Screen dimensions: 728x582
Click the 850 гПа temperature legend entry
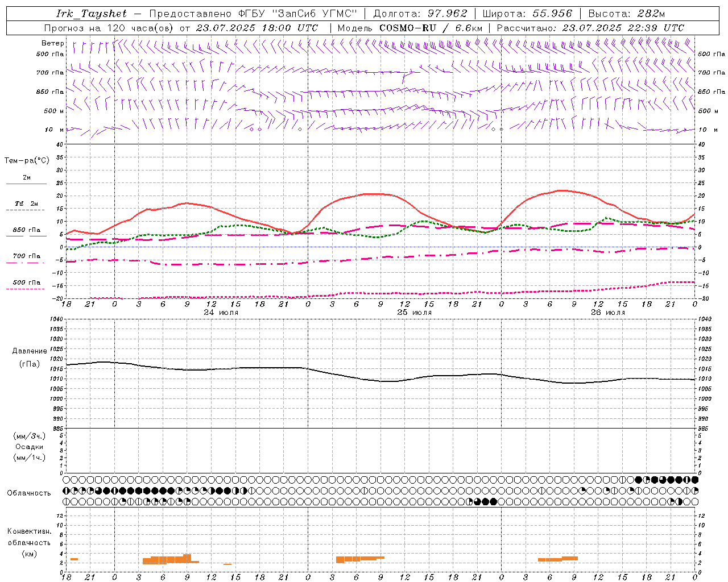pos(27,230)
